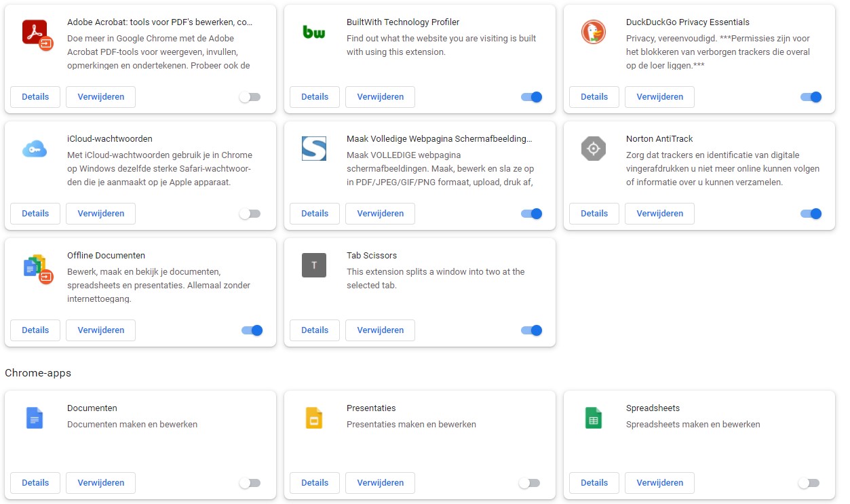
Task: Click "Spreadsheets maken en bewerken" description
Action: pos(693,425)
